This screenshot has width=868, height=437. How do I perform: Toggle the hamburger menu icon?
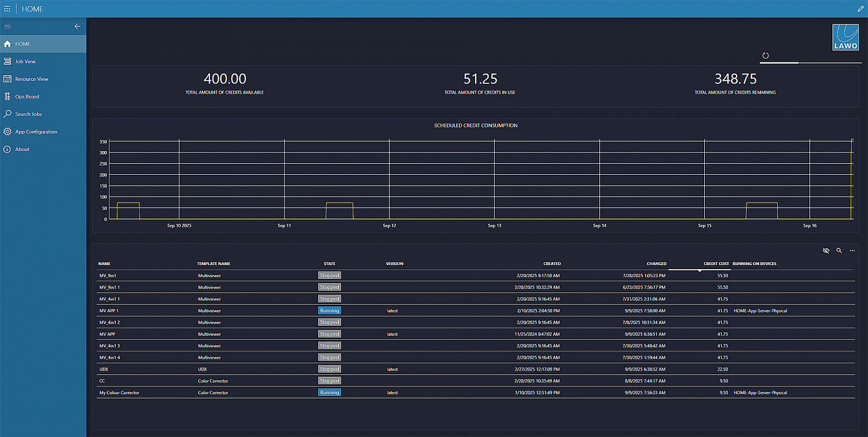[8, 27]
